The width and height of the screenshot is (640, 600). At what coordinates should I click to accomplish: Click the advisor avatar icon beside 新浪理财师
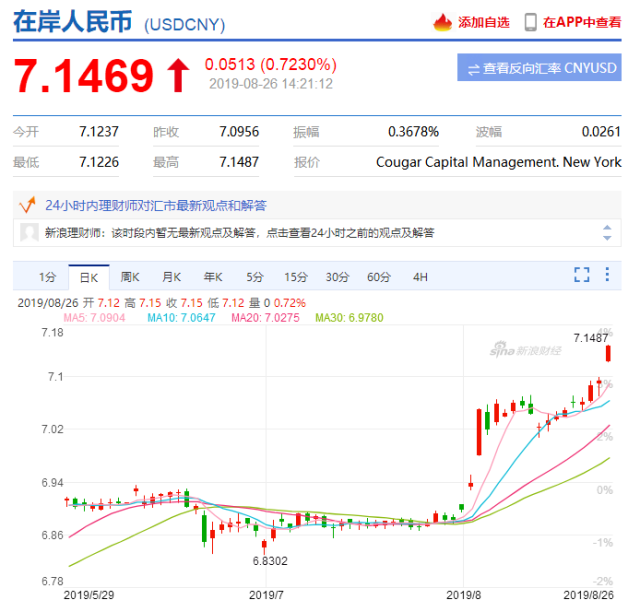pos(29,232)
